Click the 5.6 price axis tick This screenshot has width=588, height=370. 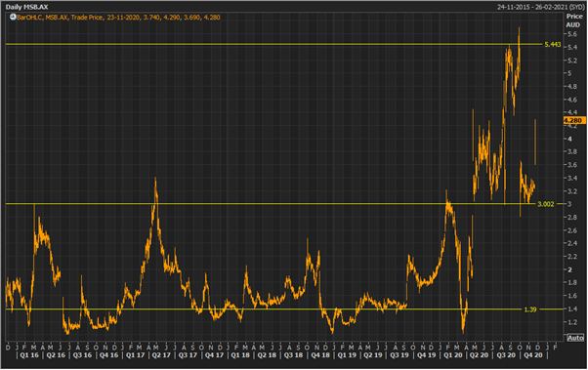572,34
